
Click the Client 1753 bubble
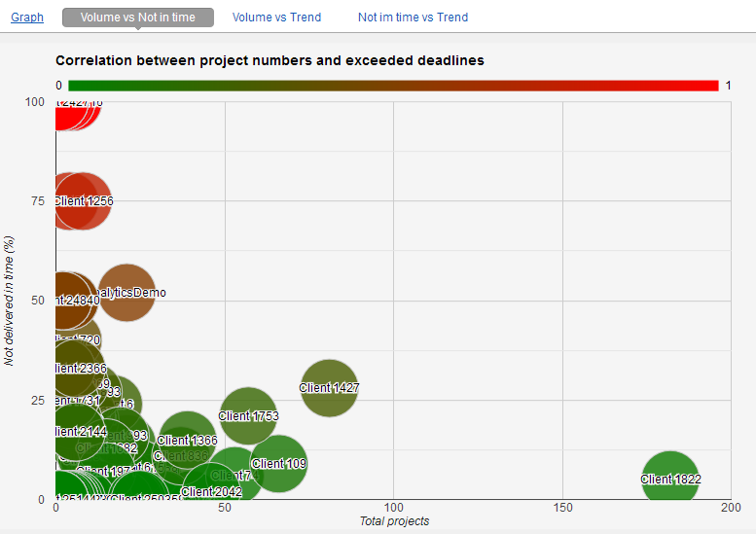click(249, 416)
